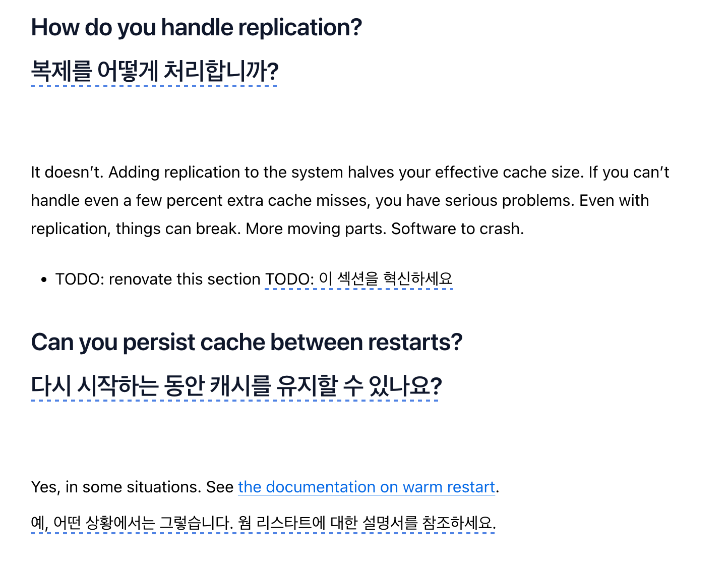Click the "How do you handle replication?" heading
The height and width of the screenshot is (561, 728).
(x=196, y=28)
